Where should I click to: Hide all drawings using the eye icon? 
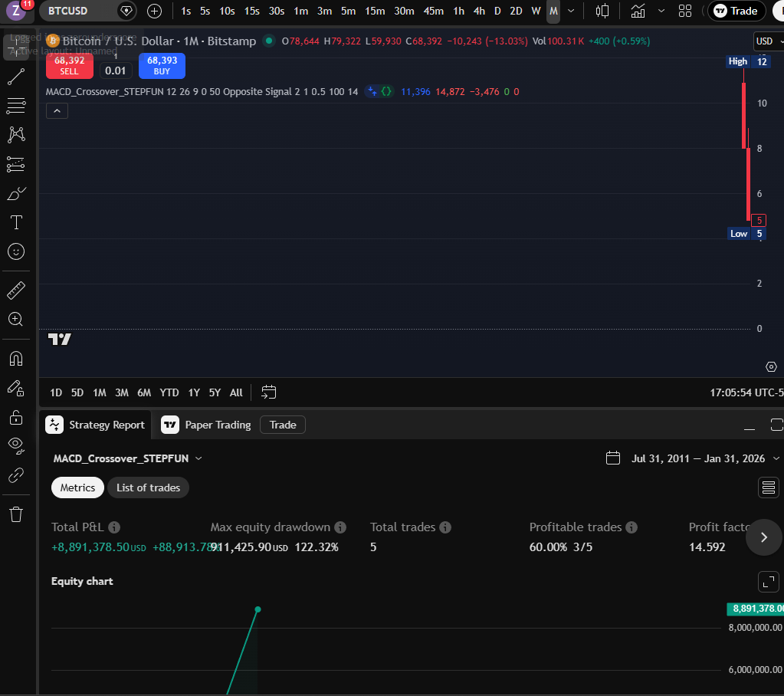[16, 445]
